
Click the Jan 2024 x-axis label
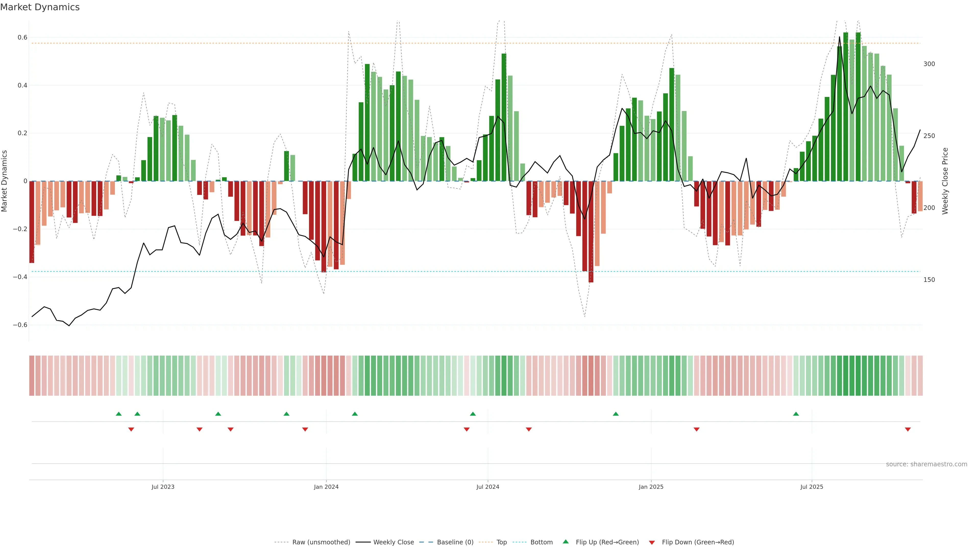coord(326,487)
